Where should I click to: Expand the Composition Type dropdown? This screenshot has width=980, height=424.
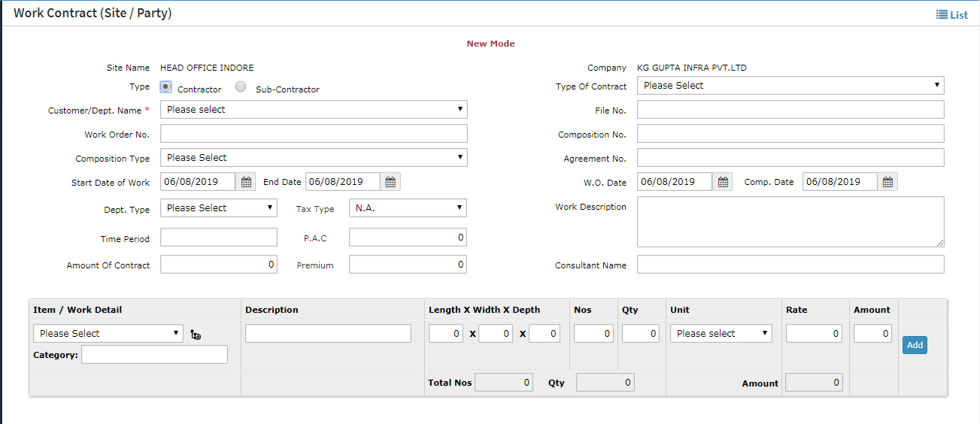(313, 158)
